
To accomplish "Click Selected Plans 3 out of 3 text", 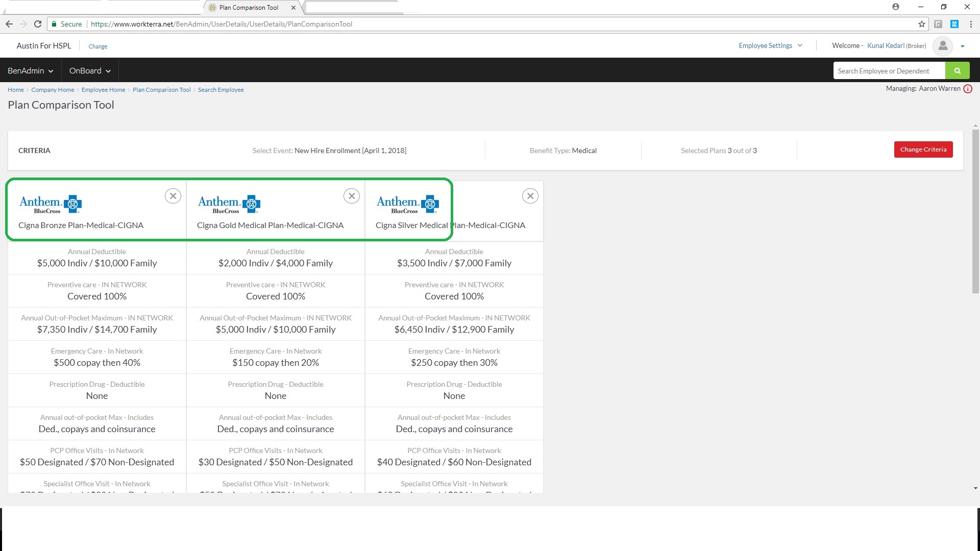I will coord(719,151).
